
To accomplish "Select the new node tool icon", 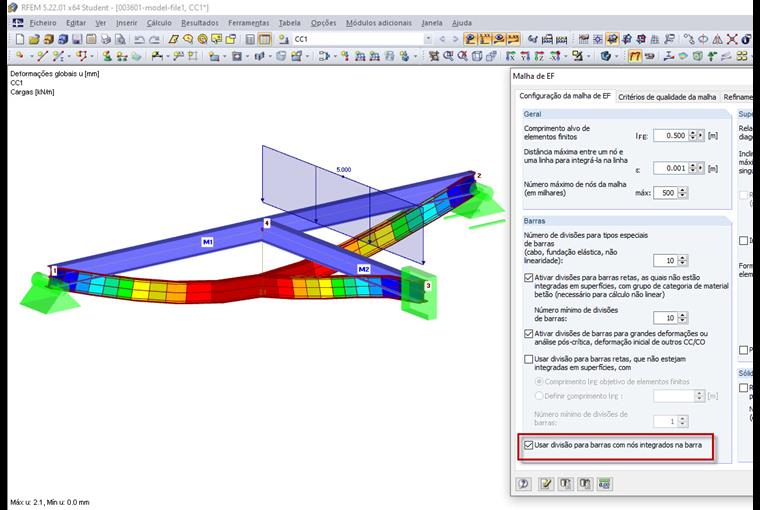I will coord(20,56).
